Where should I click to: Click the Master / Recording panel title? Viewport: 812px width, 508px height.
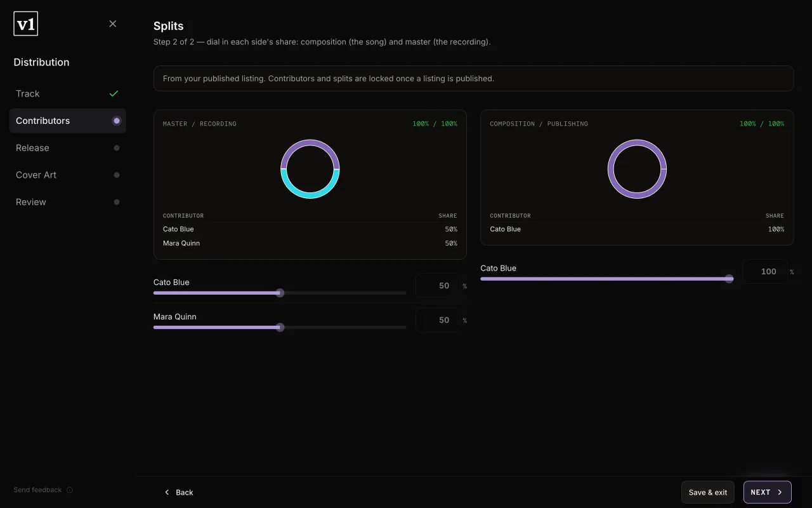(x=199, y=124)
